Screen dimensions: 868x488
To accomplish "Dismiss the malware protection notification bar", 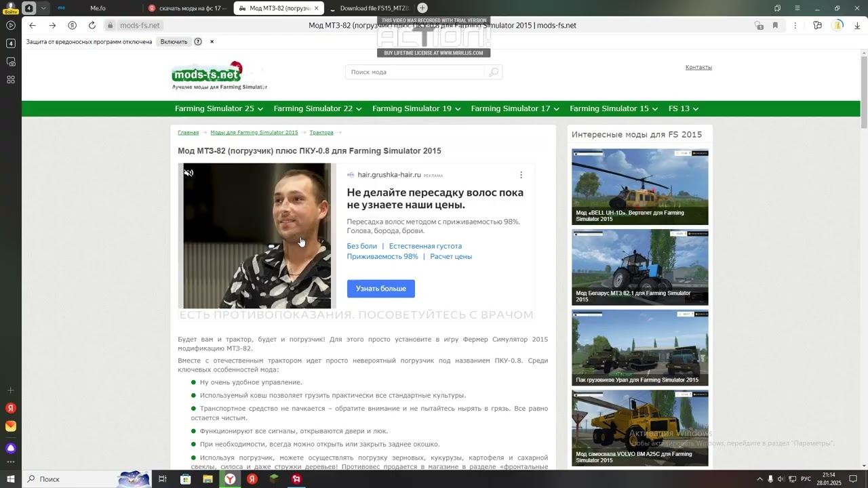I will (212, 41).
